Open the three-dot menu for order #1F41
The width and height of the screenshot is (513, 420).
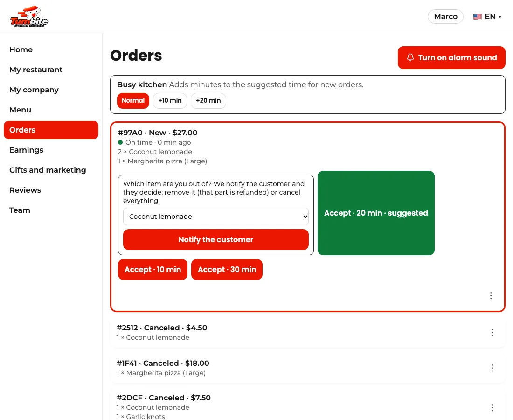pos(492,368)
